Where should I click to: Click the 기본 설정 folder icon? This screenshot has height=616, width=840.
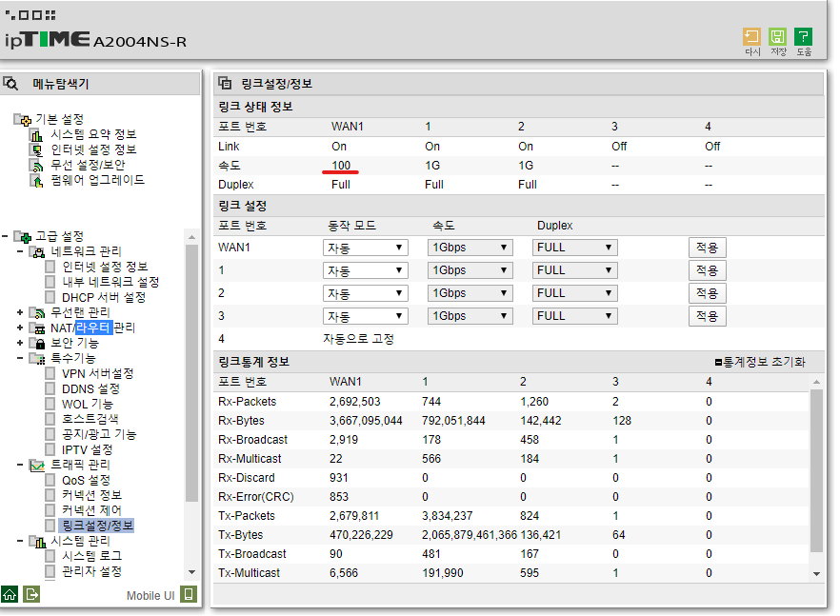point(23,119)
